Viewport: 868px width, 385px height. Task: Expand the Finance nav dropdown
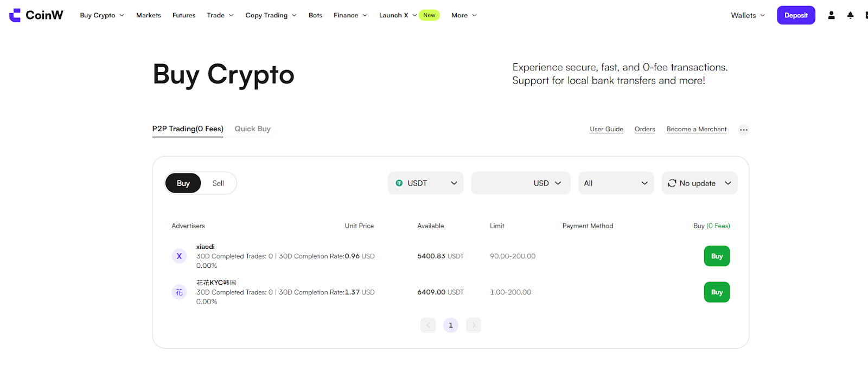click(x=350, y=15)
